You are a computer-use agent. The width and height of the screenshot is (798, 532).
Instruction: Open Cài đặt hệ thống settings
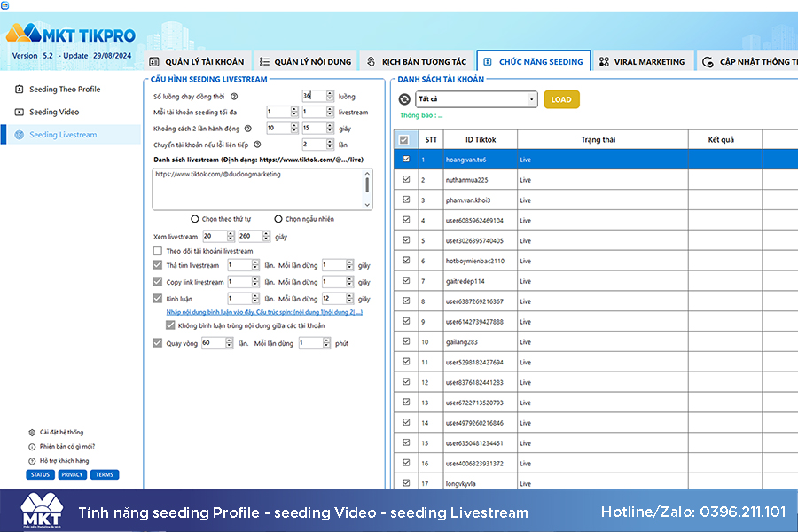coord(56,432)
